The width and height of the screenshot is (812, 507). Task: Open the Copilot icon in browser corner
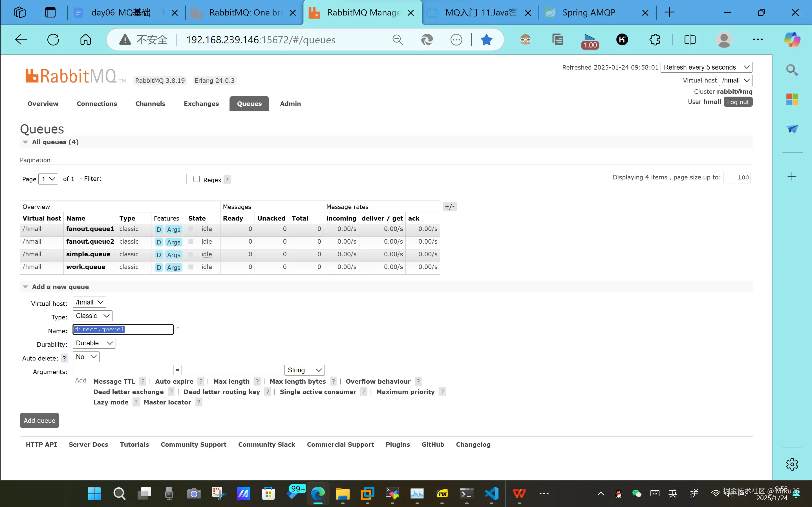click(792, 40)
